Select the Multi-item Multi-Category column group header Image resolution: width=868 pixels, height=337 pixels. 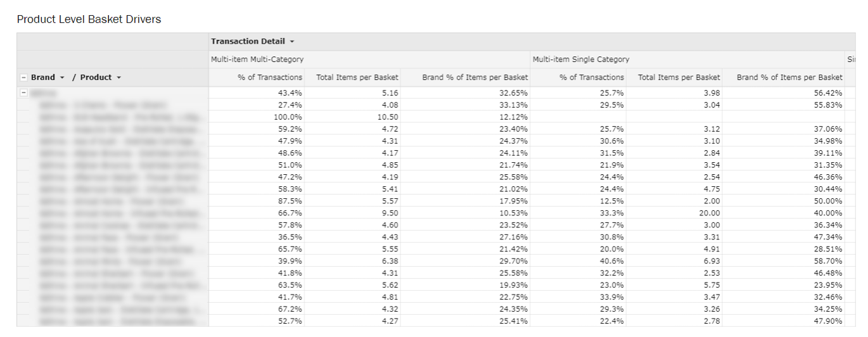(x=257, y=60)
